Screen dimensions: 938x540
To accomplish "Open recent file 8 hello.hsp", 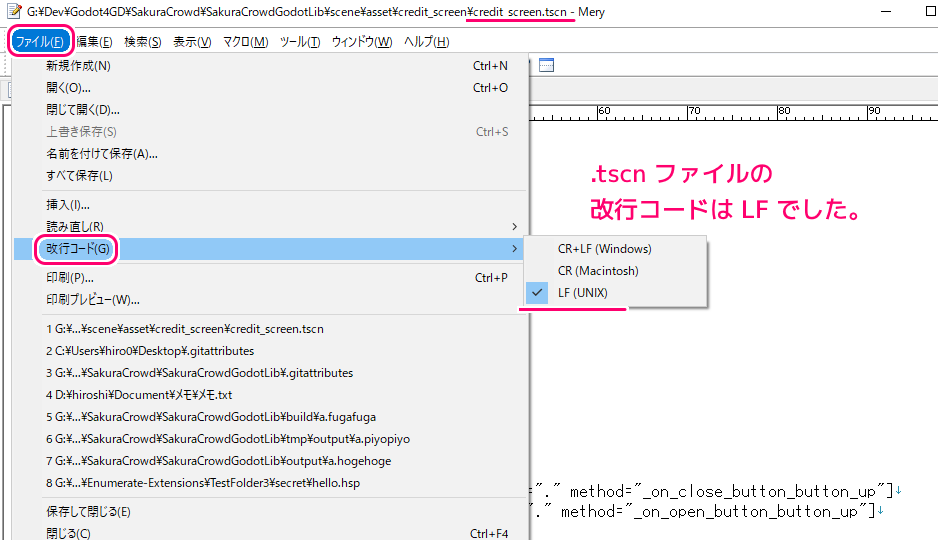I will [202, 483].
